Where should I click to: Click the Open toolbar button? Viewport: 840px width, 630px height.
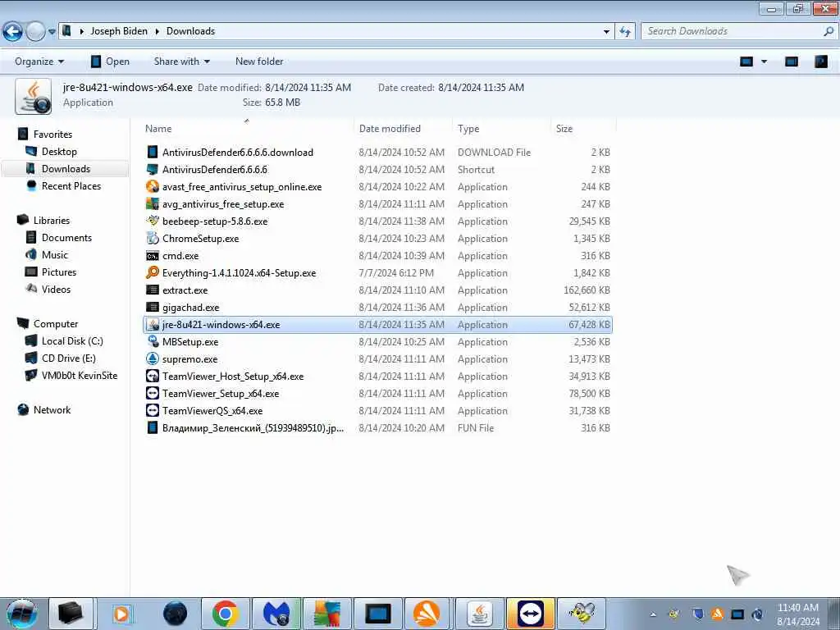(x=110, y=62)
